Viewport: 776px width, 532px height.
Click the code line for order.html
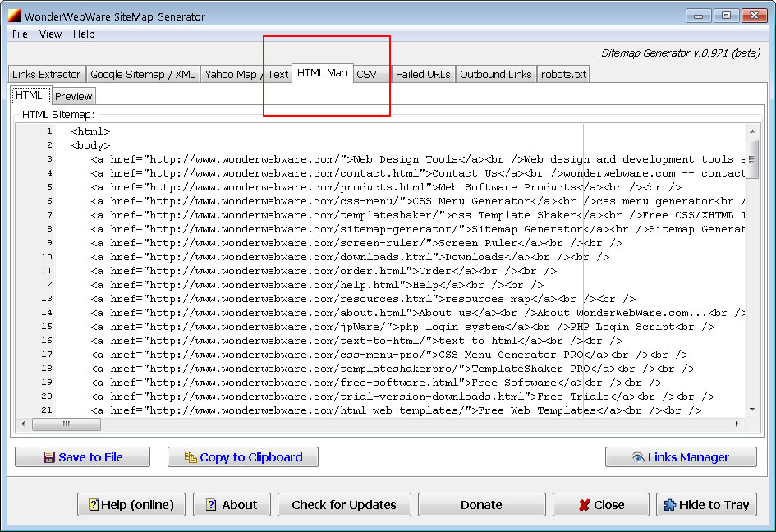pyautogui.click(x=324, y=271)
